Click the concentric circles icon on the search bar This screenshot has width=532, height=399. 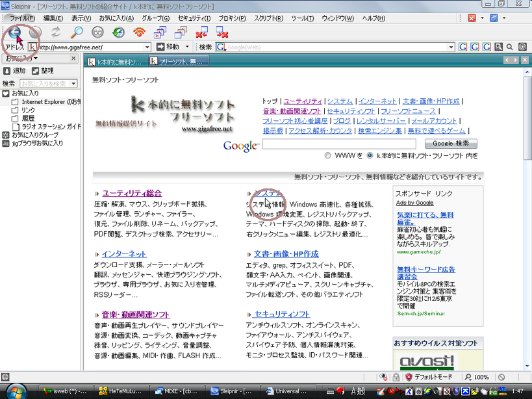tap(522, 47)
